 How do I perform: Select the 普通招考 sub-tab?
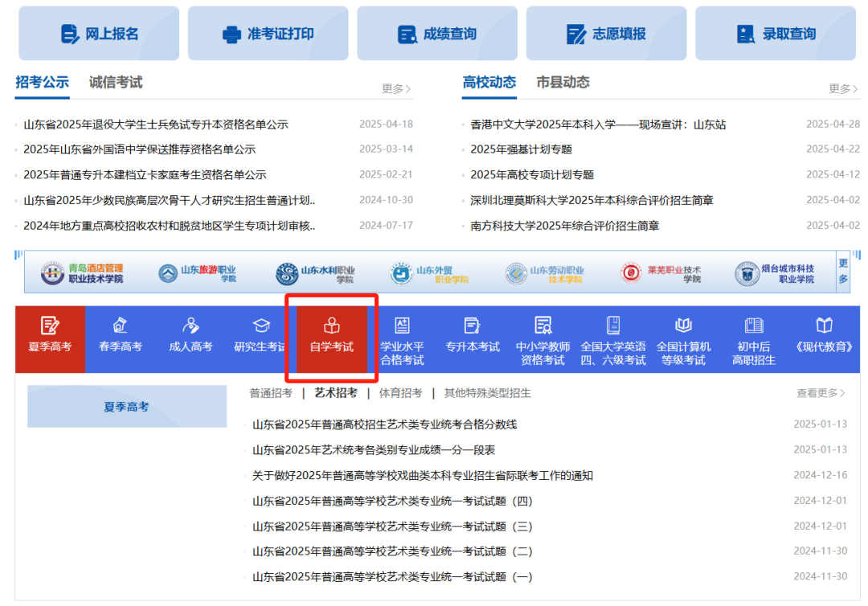click(271, 393)
